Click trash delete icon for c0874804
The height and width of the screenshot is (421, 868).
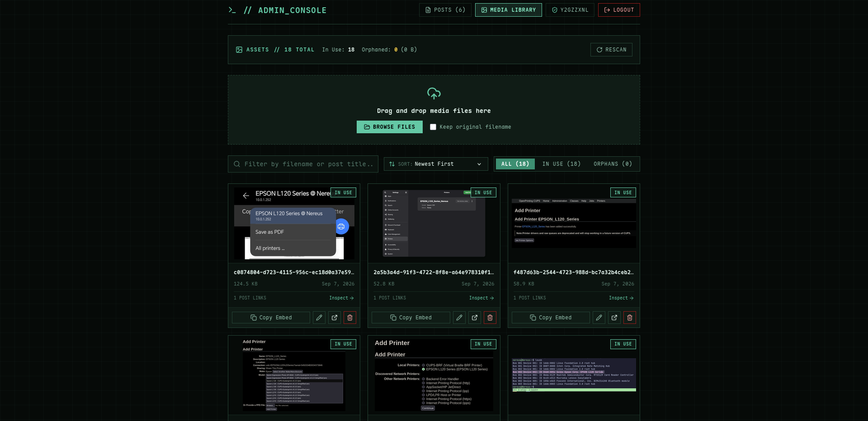(350, 318)
